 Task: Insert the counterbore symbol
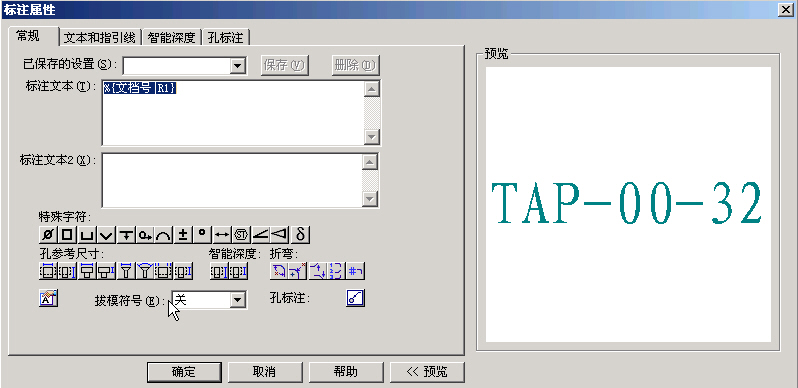coord(87,235)
